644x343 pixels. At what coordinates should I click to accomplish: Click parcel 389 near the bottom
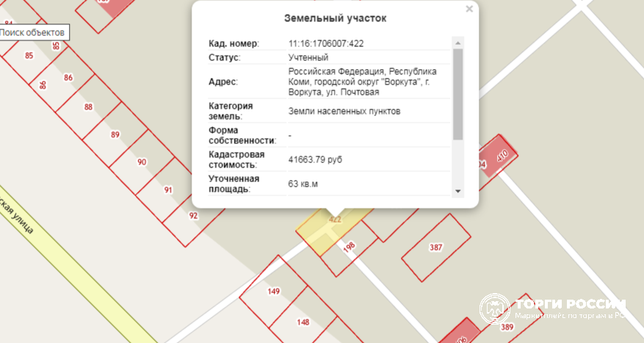(x=506, y=328)
